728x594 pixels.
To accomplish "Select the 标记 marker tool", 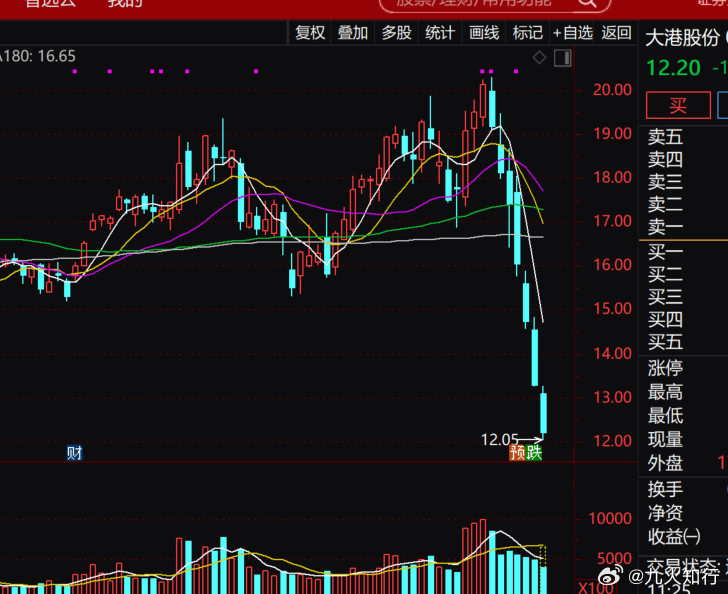I will [527, 33].
